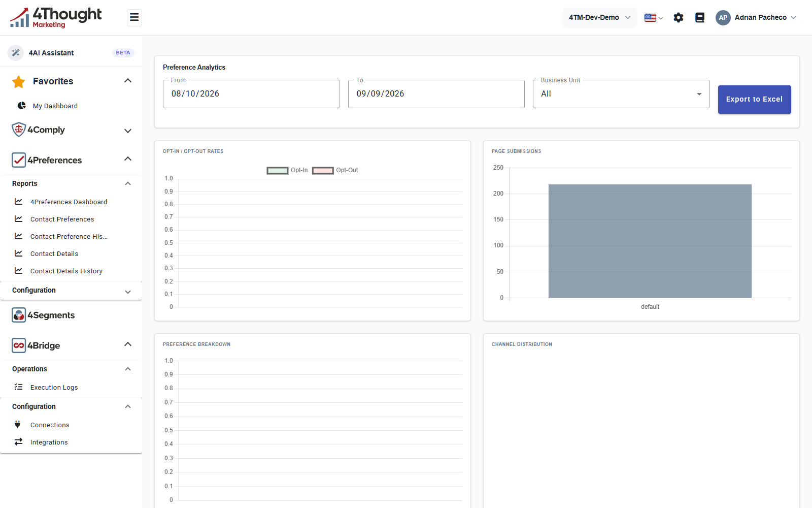This screenshot has height=508, width=812.
Task: Click the 4Comply shield icon
Action: (x=19, y=130)
